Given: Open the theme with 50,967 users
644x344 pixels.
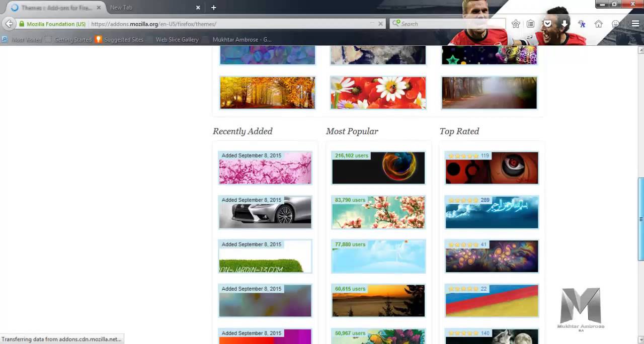Looking at the screenshot, I should [378, 336].
